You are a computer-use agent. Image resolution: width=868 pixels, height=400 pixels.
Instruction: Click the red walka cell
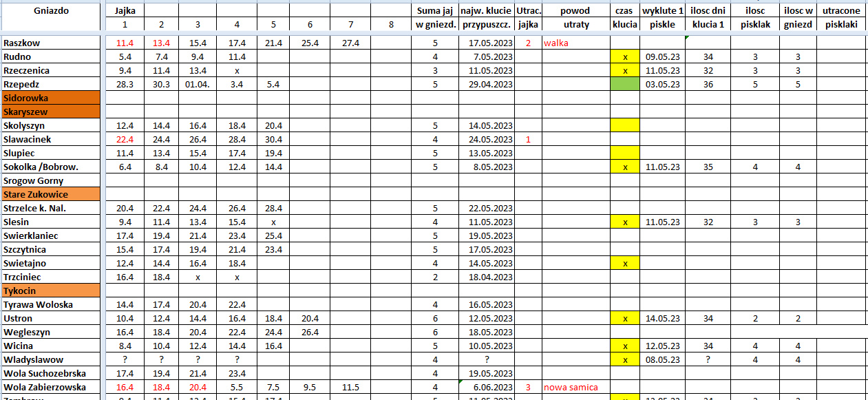click(x=575, y=43)
